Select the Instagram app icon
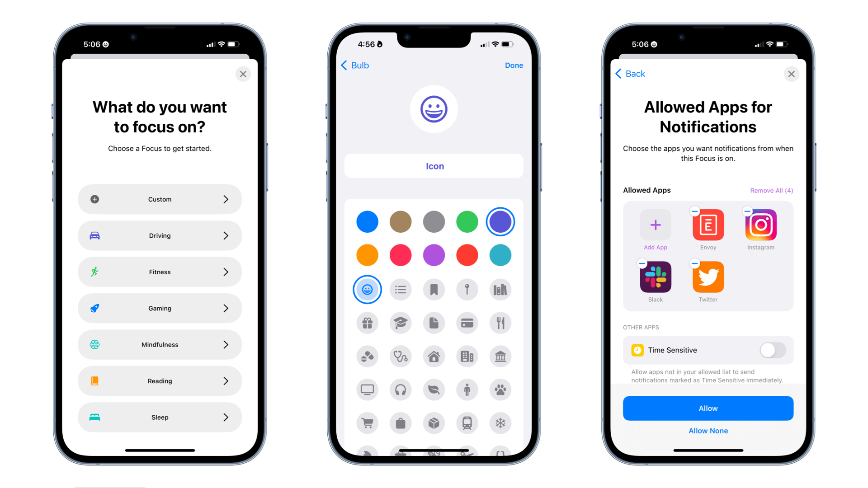 [761, 225]
